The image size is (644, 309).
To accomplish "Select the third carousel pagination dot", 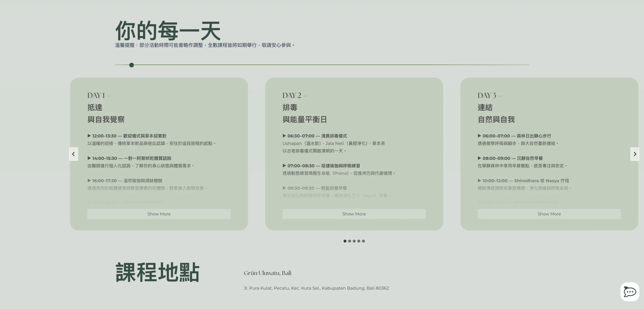I will [x=354, y=241].
